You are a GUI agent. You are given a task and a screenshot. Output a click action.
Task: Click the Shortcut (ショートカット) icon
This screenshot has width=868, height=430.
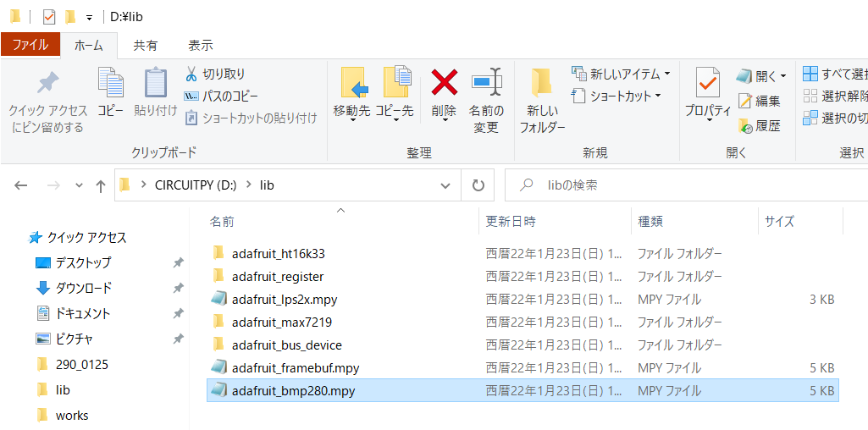click(578, 96)
